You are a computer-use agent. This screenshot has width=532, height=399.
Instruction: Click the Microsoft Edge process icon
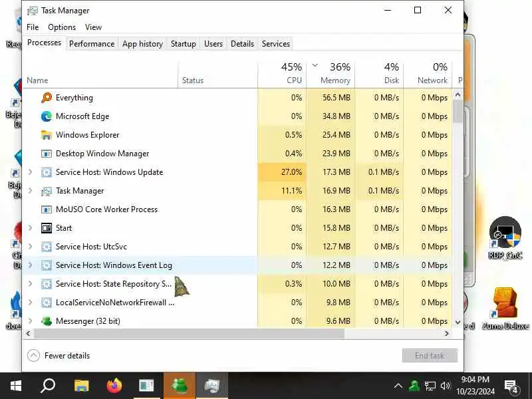pyautogui.click(x=47, y=116)
